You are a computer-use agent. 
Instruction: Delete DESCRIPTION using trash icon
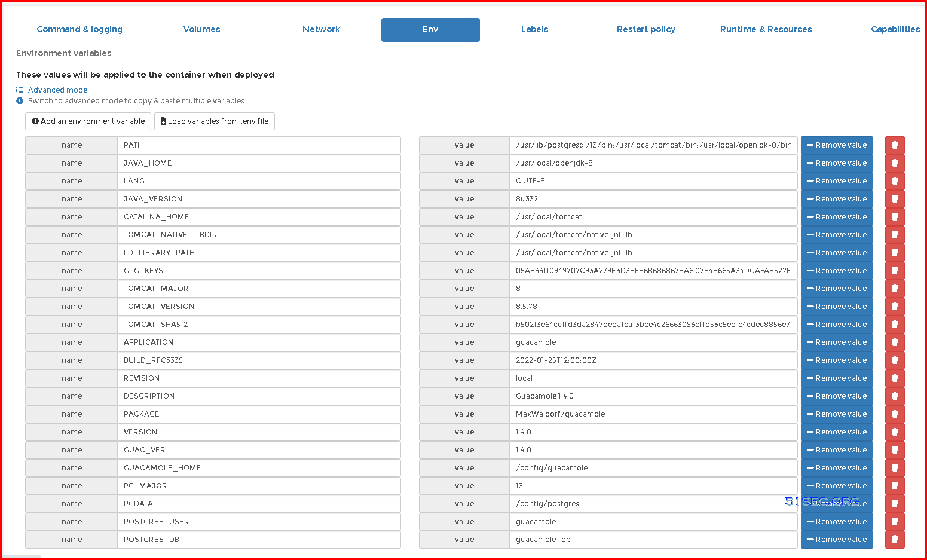tap(895, 396)
